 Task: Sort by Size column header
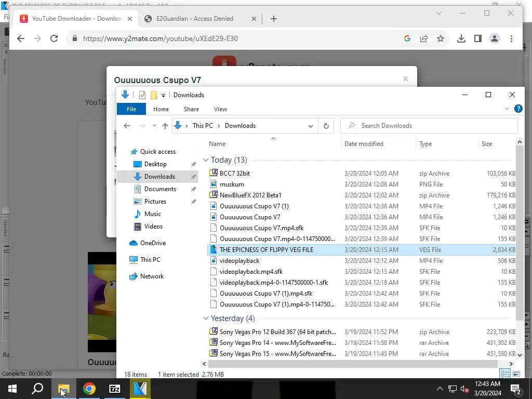point(497,144)
